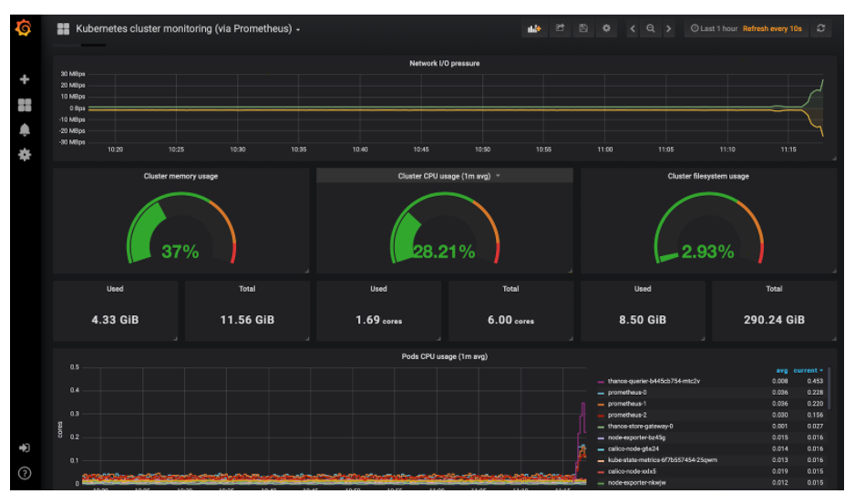Toggle the prometheus-0 series in legend
The image size is (855, 504).
point(626,393)
